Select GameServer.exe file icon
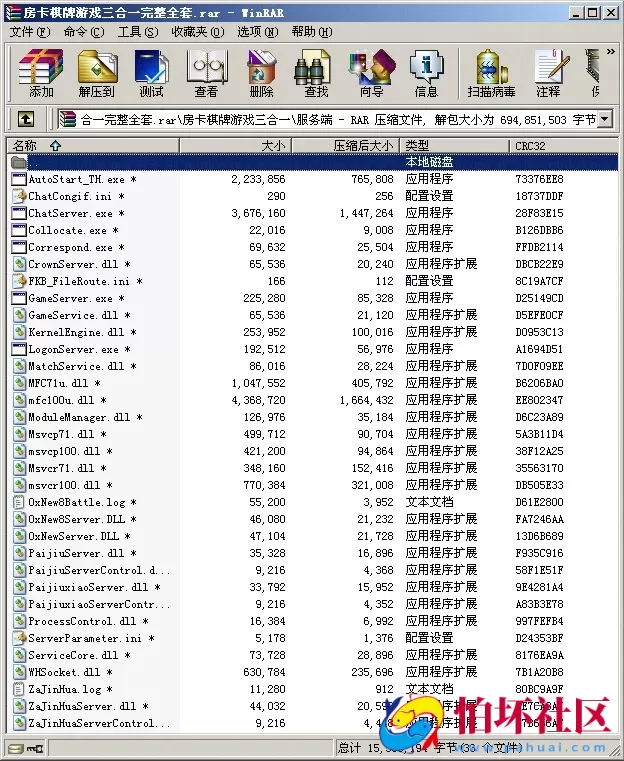 (19, 298)
